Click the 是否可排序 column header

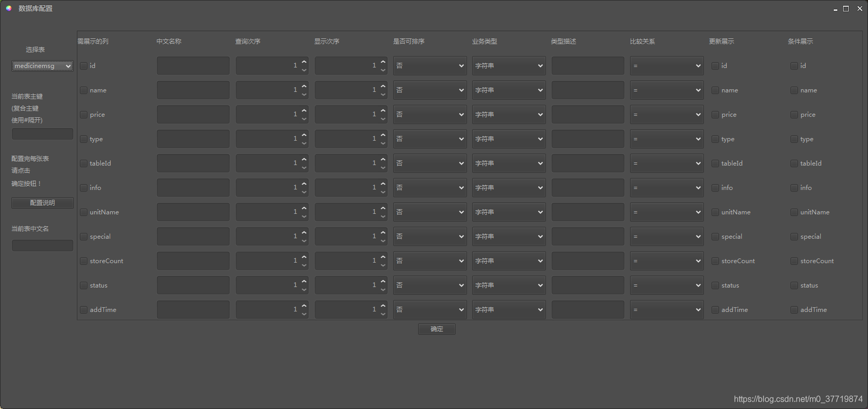tap(409, 42)
